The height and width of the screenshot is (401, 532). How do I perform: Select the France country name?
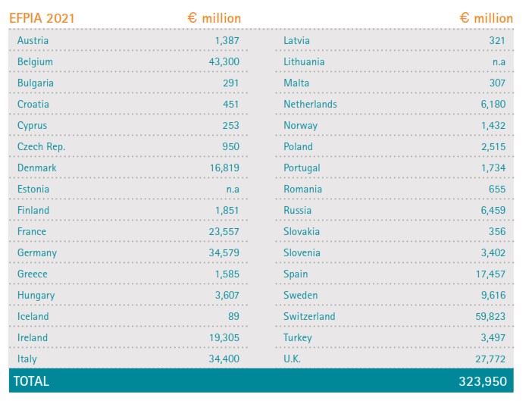(32, 231)
